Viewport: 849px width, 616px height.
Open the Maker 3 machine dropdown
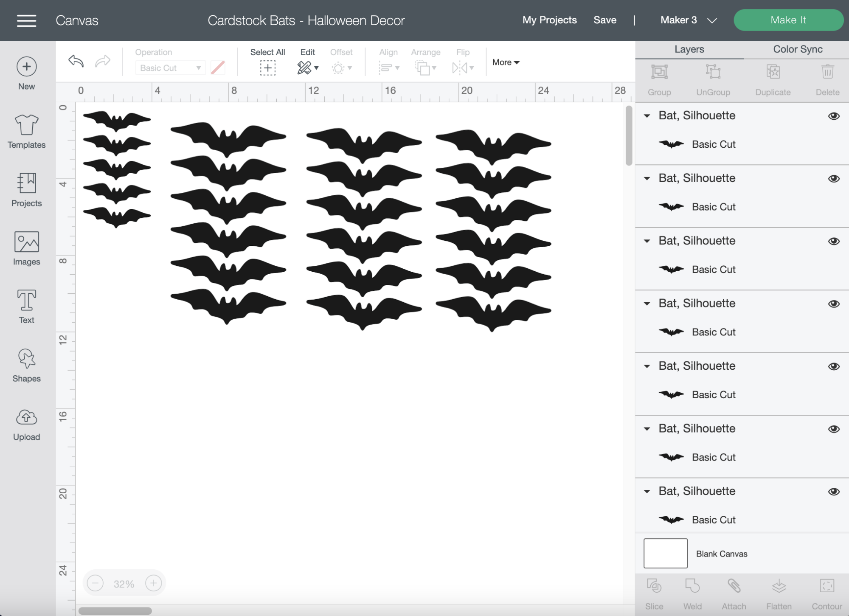[x=688, y=20]
